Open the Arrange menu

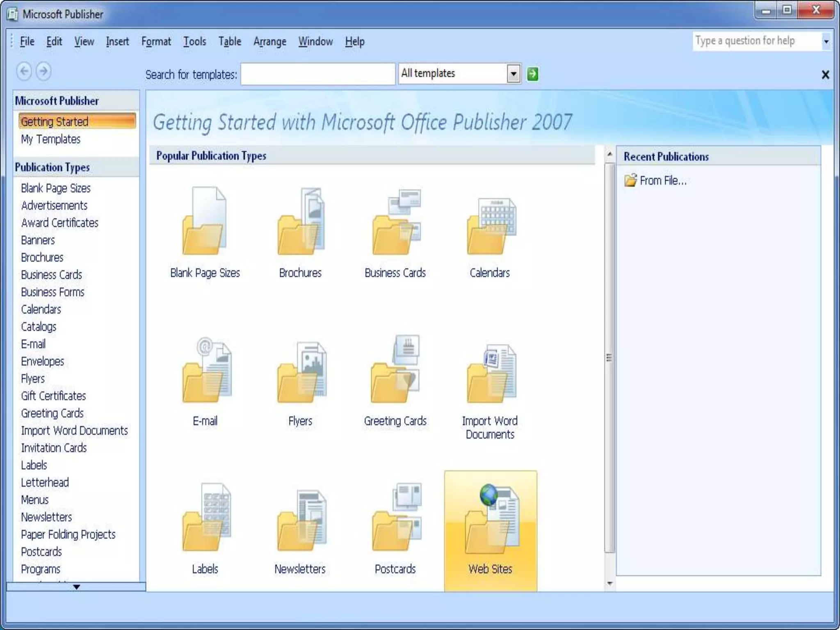pyautogui.click(x=269, y=41)
